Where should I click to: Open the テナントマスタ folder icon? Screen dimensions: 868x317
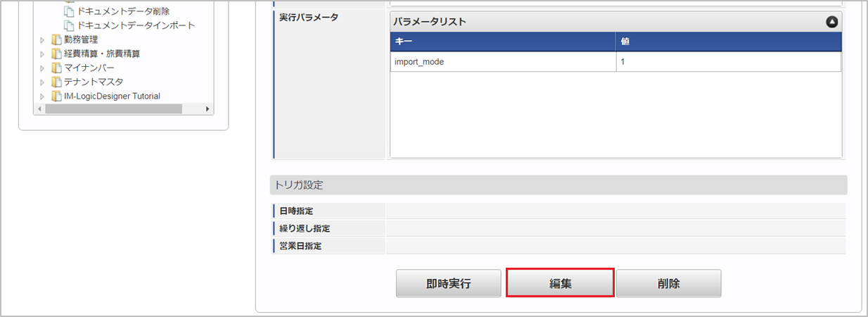56,82
